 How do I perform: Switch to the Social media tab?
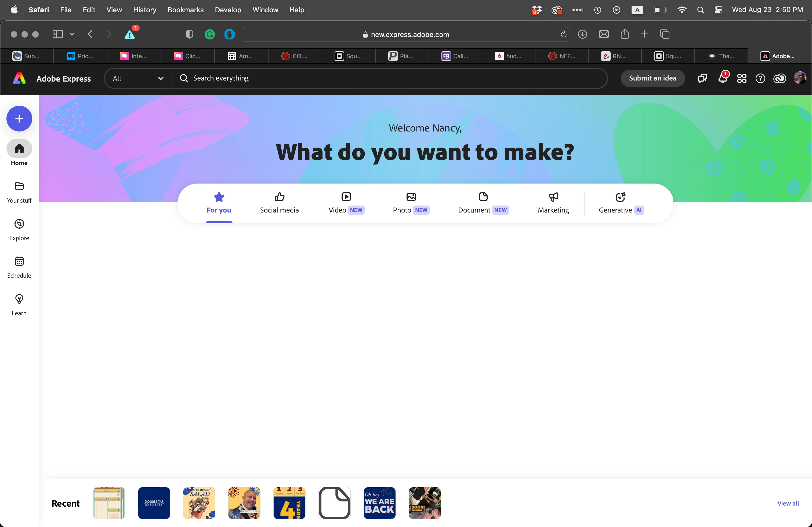point(279,203)
